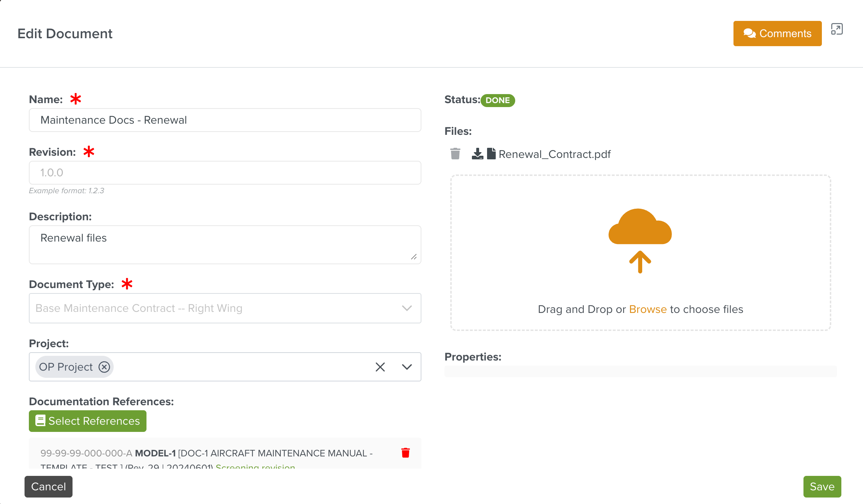The height and width of the screenshot is (504, 863).
Task: Click in the Name input field
Action: tap(225, 120)
